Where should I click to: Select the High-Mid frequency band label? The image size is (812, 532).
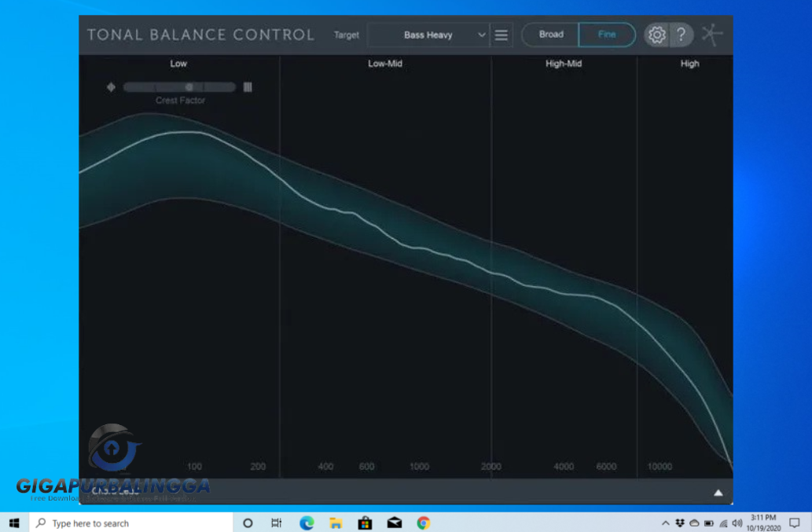564,64
